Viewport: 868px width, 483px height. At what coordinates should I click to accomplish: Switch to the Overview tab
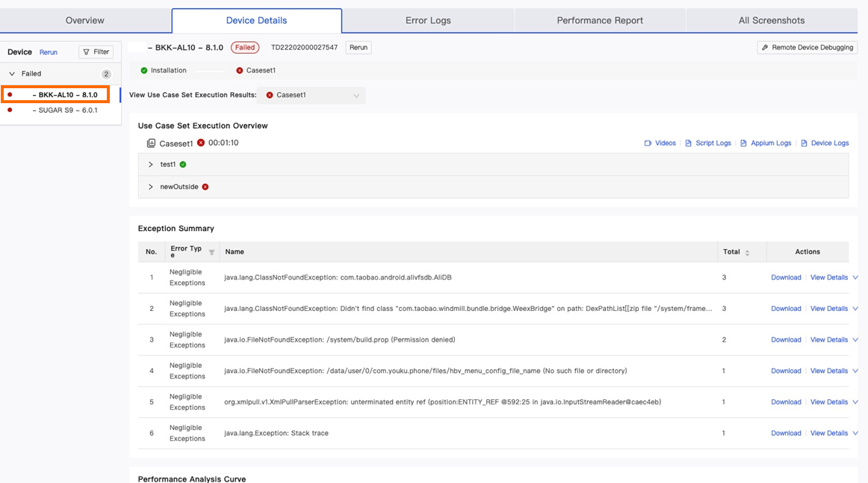coord(84,20)
